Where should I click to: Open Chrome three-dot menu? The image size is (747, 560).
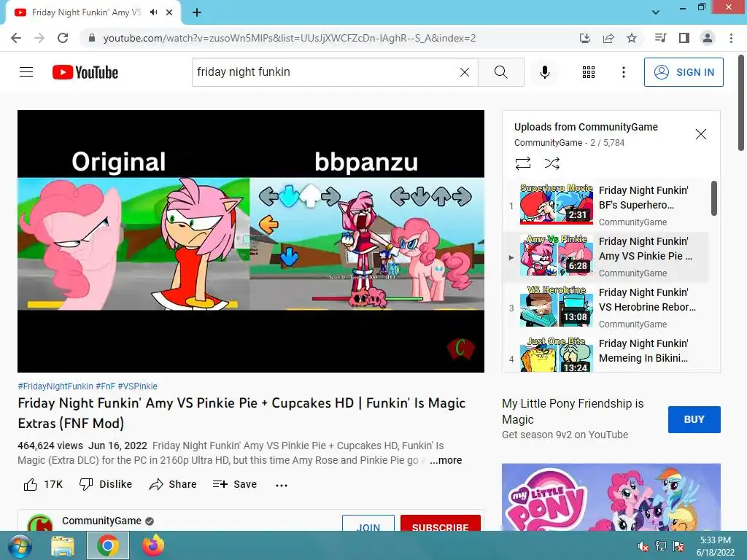click(x=731, y=38)
